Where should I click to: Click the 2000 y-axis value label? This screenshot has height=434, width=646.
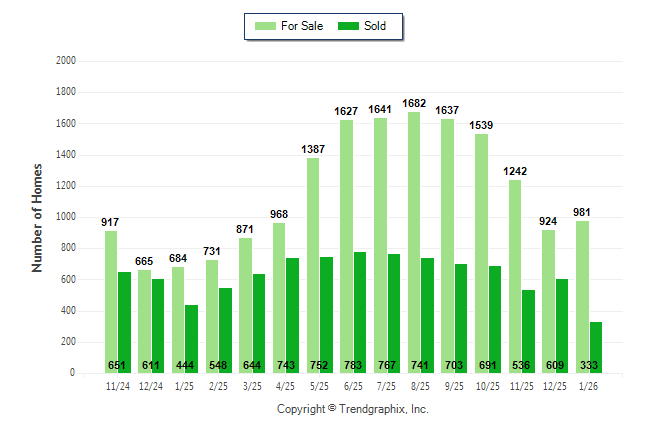(x=65, y=61)
